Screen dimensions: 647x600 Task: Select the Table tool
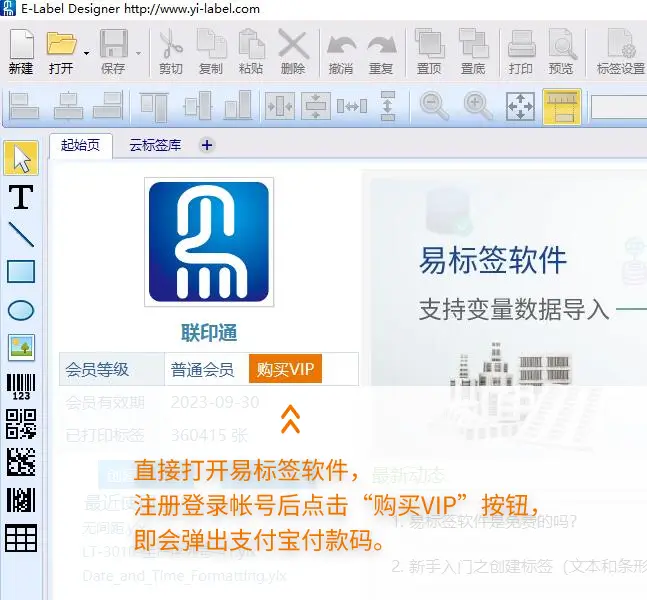(x=21, y=538)
